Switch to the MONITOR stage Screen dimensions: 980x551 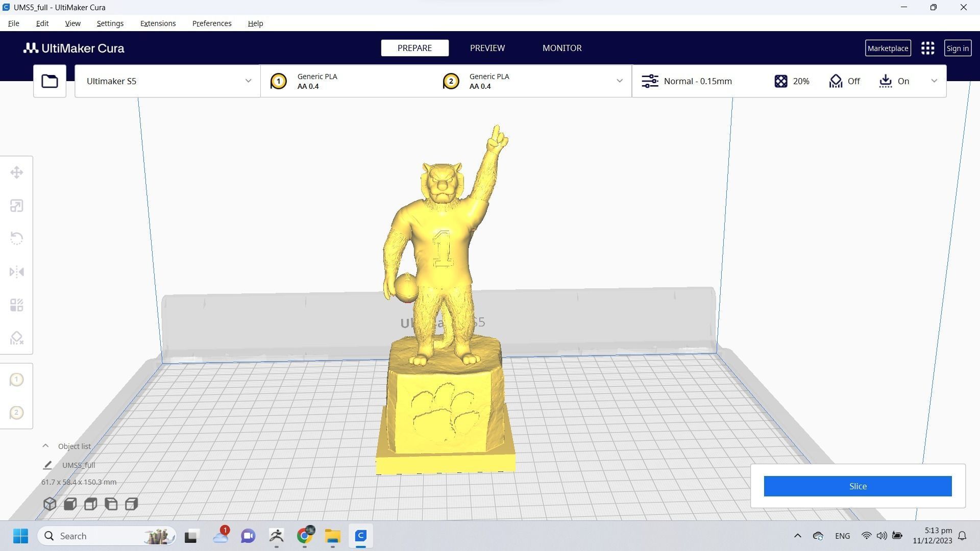562,48
